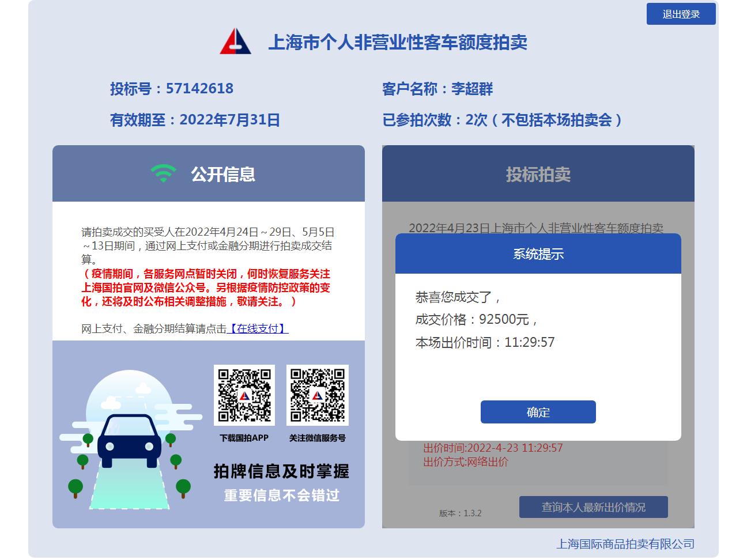747x560 pixels.
Task: Open the 公开信息 panel header
Action: coord(209,173)
